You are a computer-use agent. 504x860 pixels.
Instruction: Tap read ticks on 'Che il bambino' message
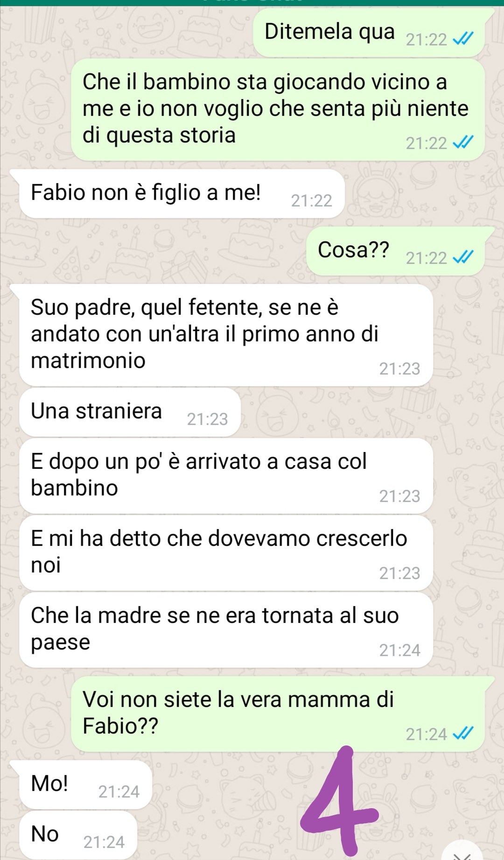[463, 143]
